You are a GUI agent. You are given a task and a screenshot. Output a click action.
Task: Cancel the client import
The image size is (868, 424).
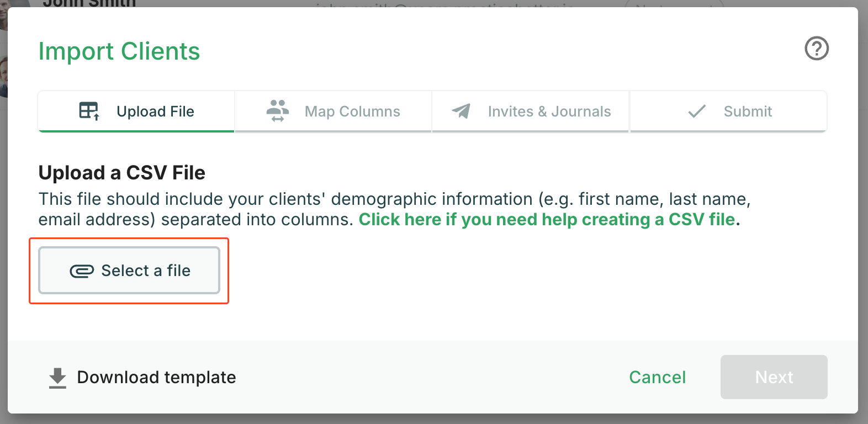pyautogui.click(x=657, y=377)
